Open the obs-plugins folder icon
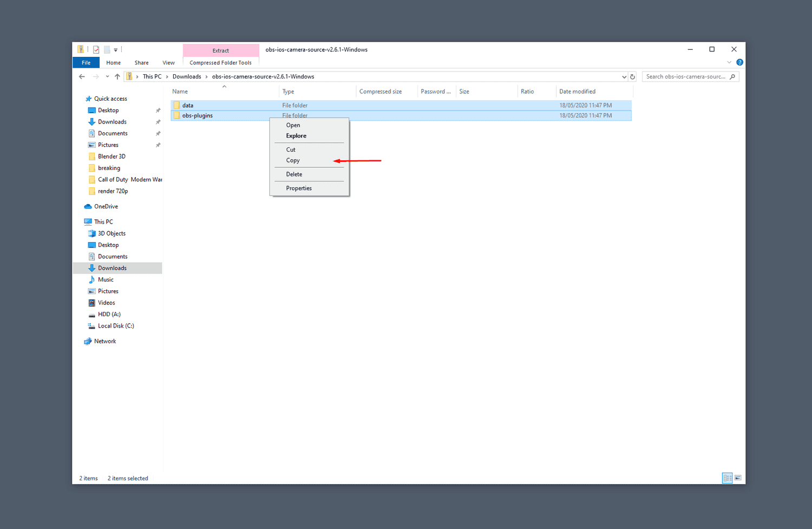Viewport: 812px width, 529px height. click(x=176, y=115)
